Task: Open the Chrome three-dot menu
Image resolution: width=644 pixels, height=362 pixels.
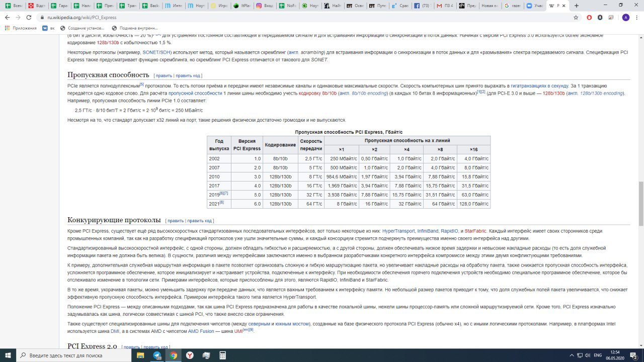Action: click(x=637, y=17)
